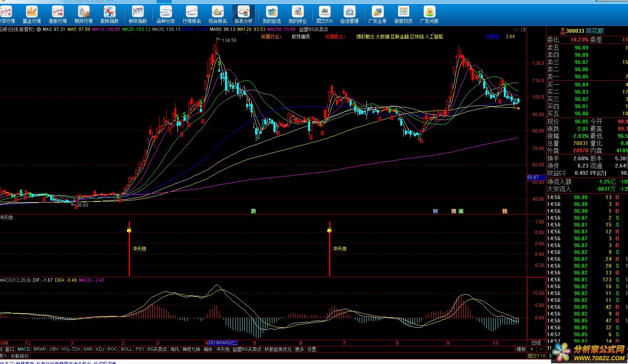
Task: Toggle the side panel layout icon
Action: click(x=523, y=29)
